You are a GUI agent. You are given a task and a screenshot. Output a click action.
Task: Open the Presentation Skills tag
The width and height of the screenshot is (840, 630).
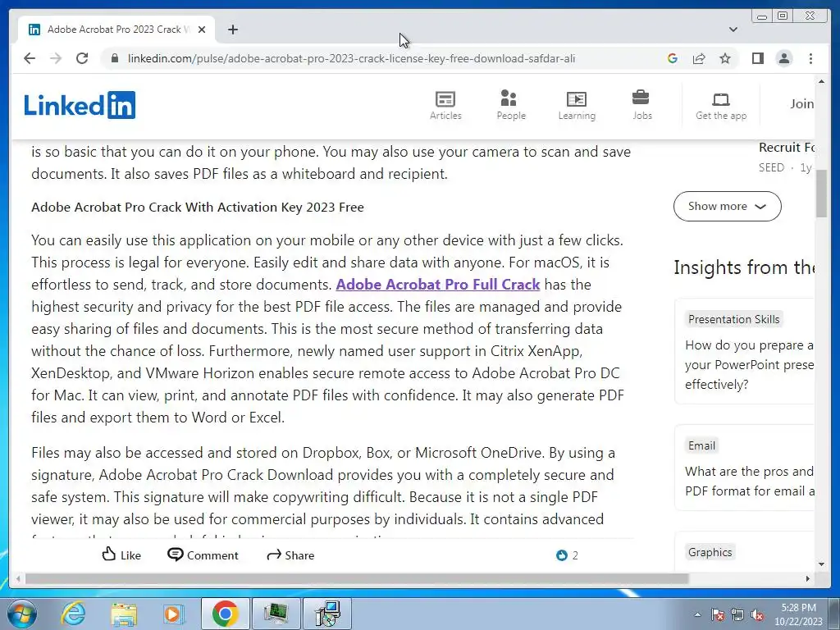click(x=733, y=319)
